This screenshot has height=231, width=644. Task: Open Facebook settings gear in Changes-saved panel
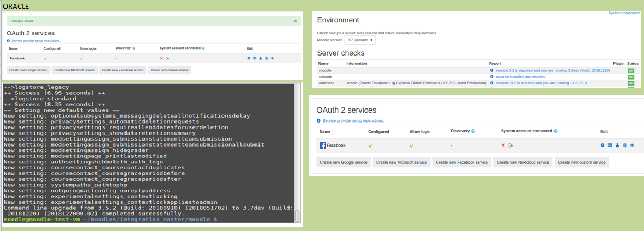tap(249, 58)
